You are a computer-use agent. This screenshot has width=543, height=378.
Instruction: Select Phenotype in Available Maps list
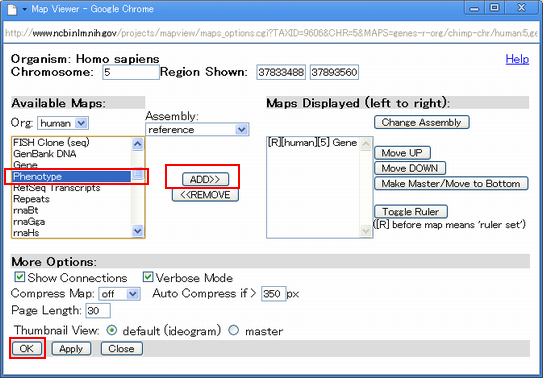pyautogui.click(x=71, y=177)
